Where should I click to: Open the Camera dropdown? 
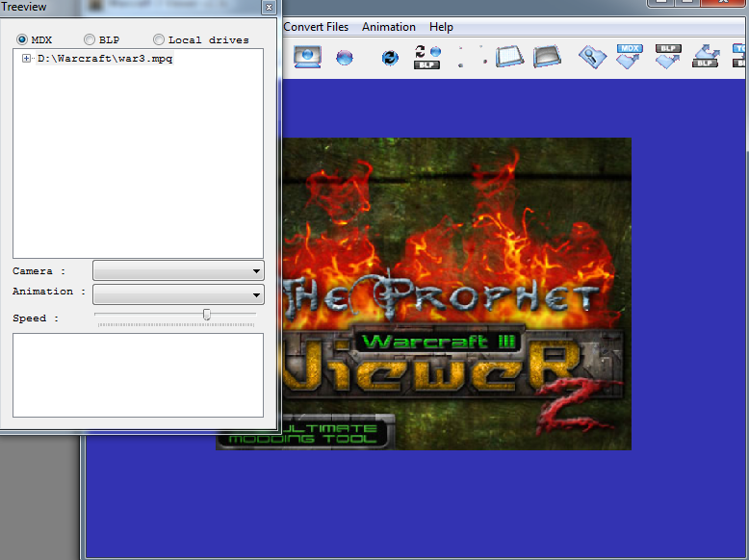pos(178,270)
